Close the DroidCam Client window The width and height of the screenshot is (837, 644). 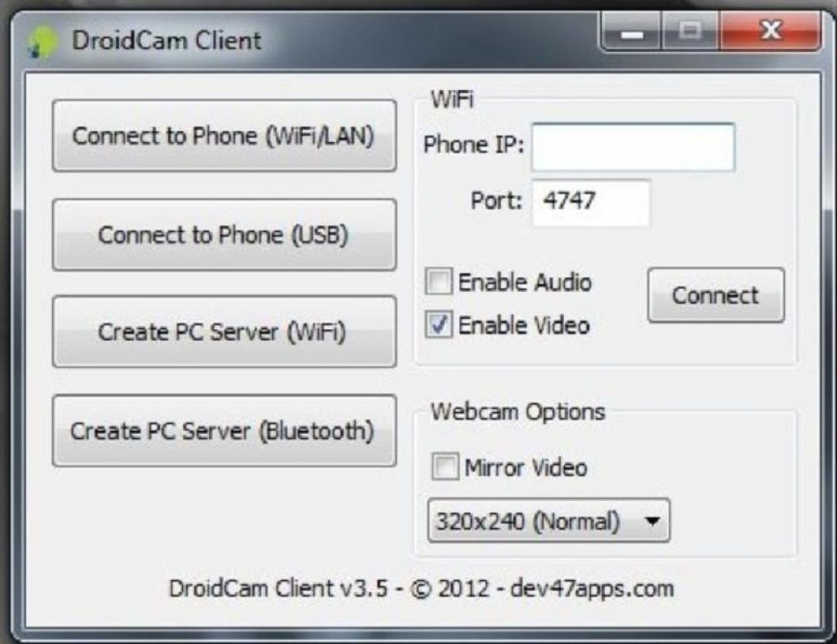pos(770,32)
